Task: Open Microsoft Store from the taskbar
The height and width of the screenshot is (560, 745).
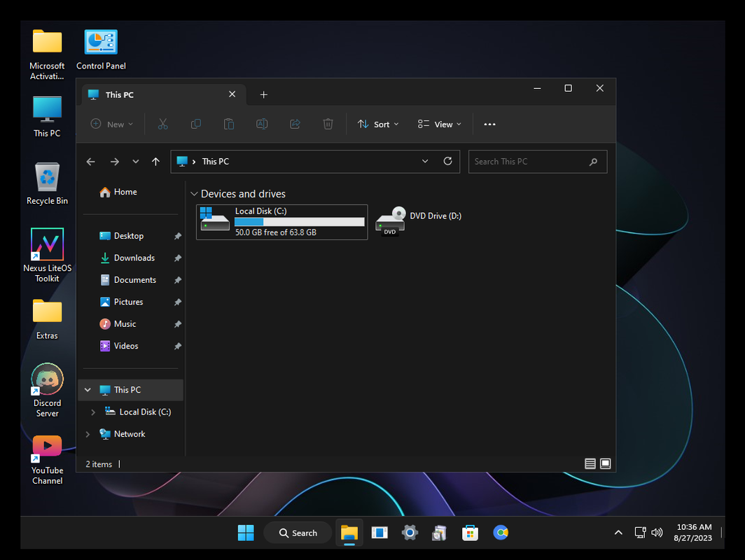Action: (470, 533)
